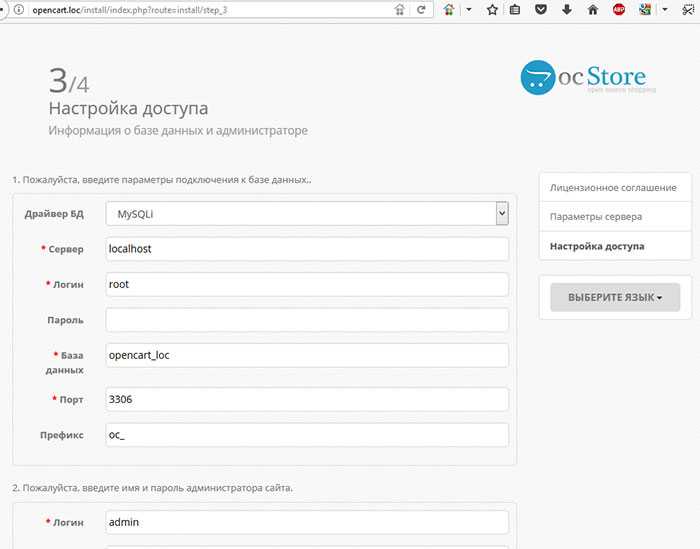
Task: Select Параметры сервера step in sidebar
Action: [x=615, y=216]
